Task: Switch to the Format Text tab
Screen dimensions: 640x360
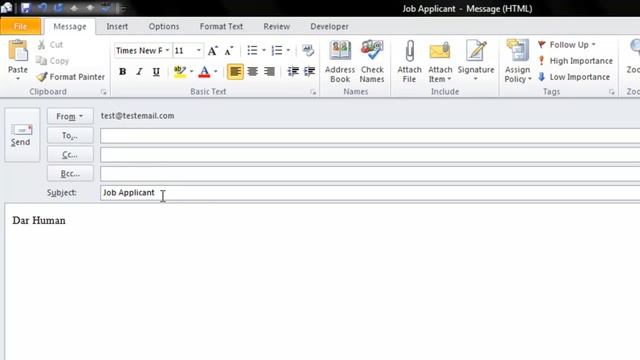Action: (221, 27)
